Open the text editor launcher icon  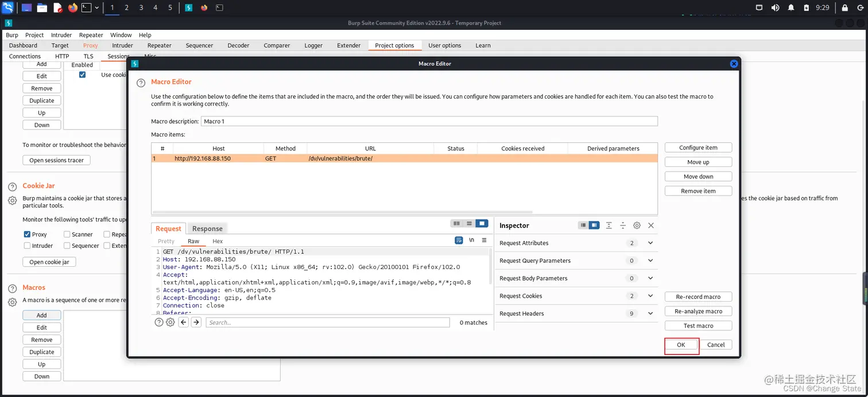click(57, 8)
